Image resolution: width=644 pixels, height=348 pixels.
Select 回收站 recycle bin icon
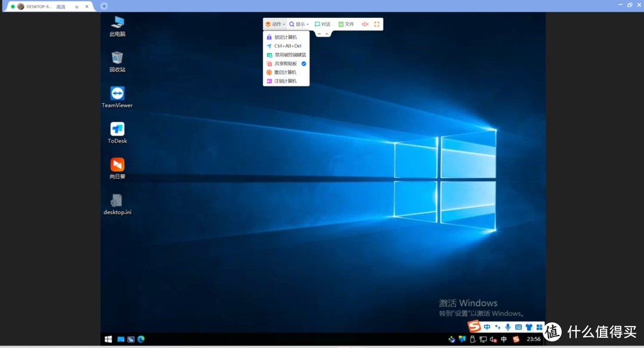117,62
